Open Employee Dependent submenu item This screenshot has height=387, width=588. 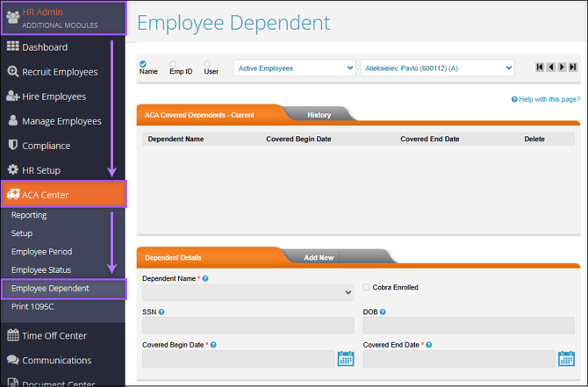64,289
